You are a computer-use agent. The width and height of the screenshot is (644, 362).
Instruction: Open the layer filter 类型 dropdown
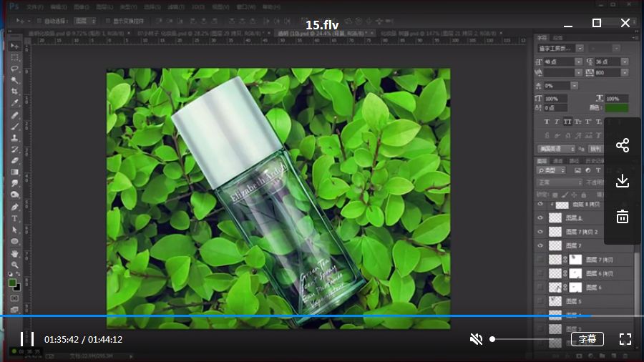[x=552, y=170]
